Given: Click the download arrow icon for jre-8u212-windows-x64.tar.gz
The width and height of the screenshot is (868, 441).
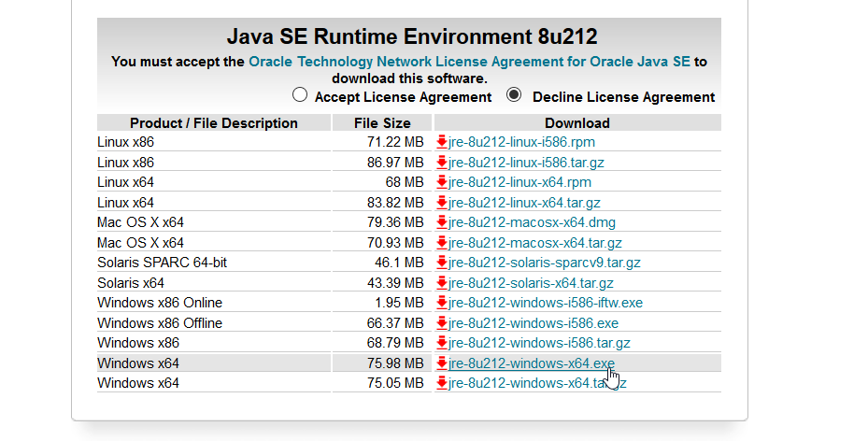Looking at the screenshot, I should click(441, 383).
